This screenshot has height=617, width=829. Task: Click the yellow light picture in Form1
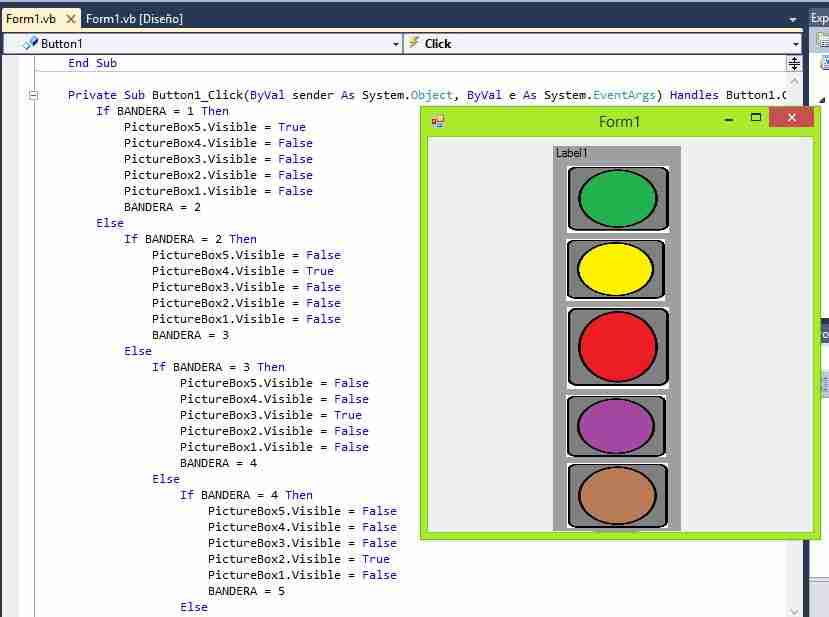[x=616, y=269]
